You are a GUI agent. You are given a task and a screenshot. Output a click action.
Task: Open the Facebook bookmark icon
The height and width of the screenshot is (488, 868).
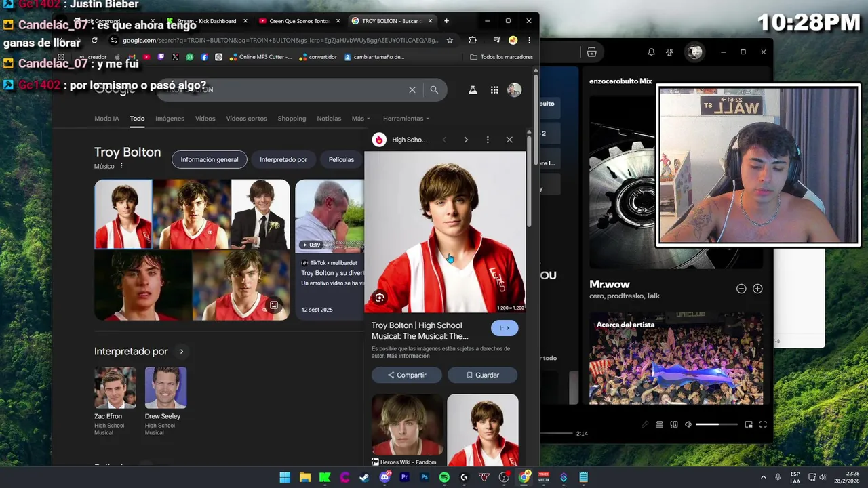[x=204, y=57]
